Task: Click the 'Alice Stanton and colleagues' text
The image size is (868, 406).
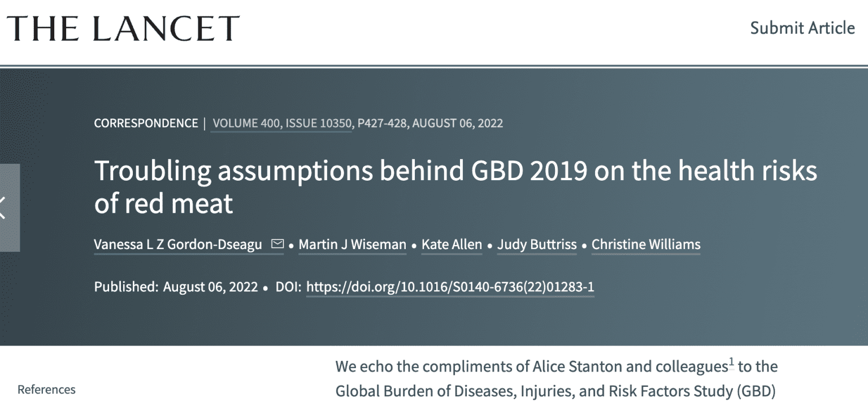Action: (630, 366)
